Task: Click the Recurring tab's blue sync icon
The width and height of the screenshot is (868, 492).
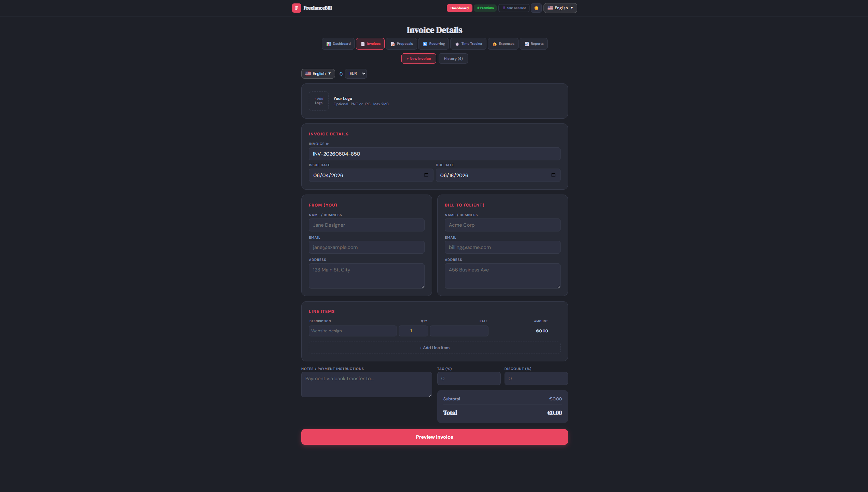Action: 425,44
